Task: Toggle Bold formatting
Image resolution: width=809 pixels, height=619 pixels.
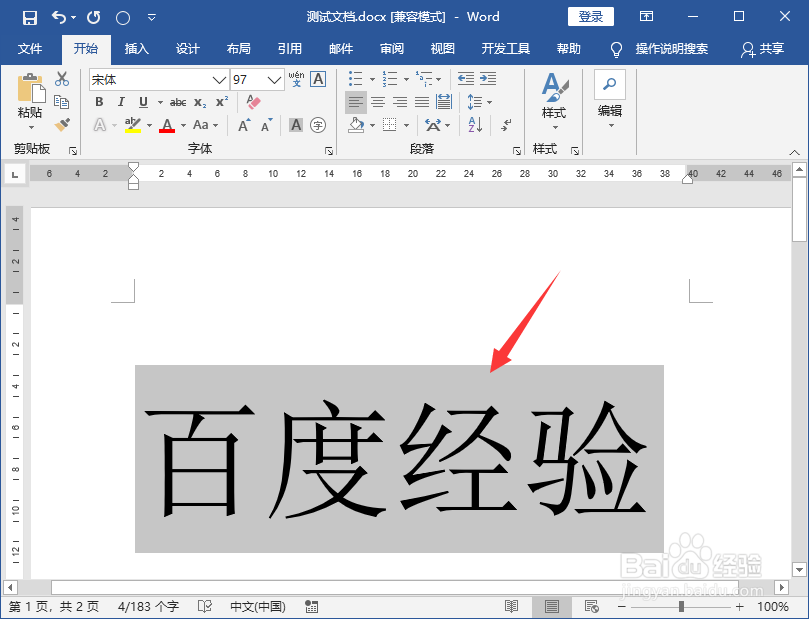Action: click(x=99, y=102)
